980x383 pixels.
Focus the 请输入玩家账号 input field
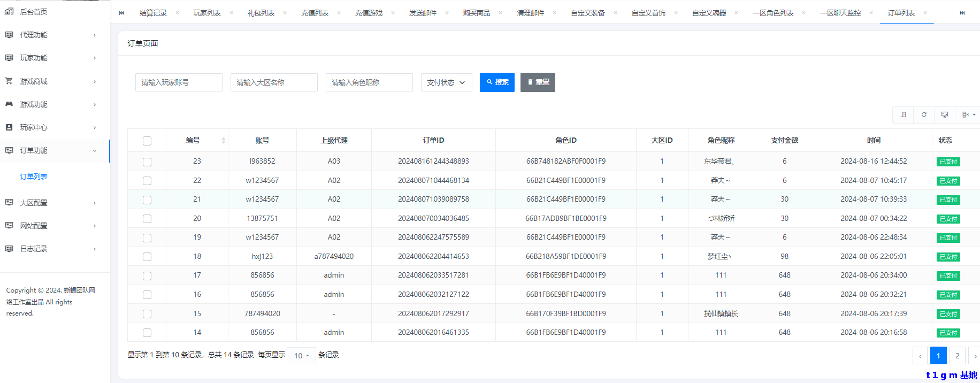(x=179, y=82)
